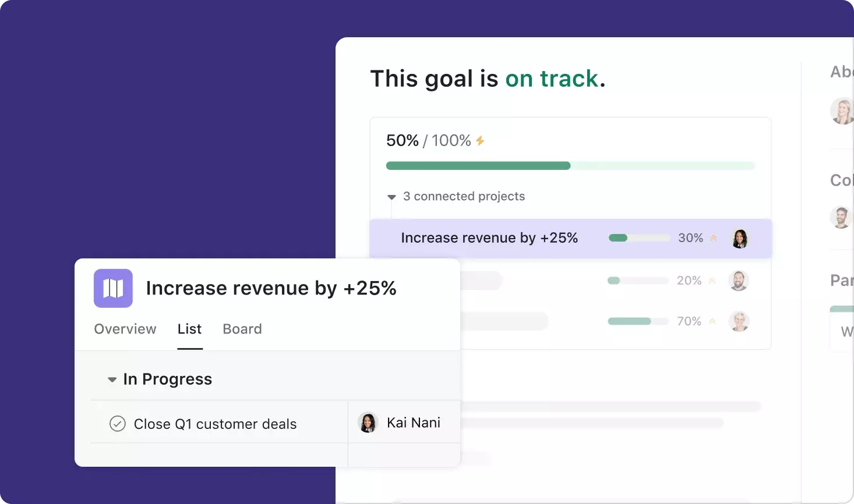Select the Increase revenue by +25% project row
Screen dimensions: 854x504
coord(489,238)
